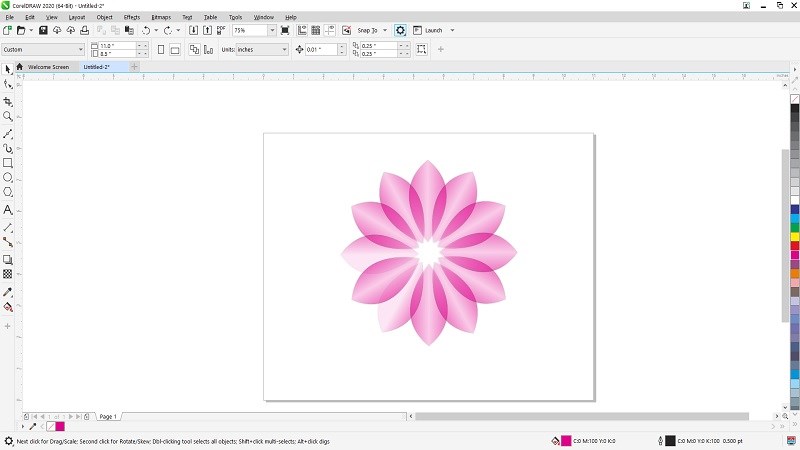Screen dimensions: 800x450
Task: Pick the yellow swatch in color palette
Action: tap(795, 236)
